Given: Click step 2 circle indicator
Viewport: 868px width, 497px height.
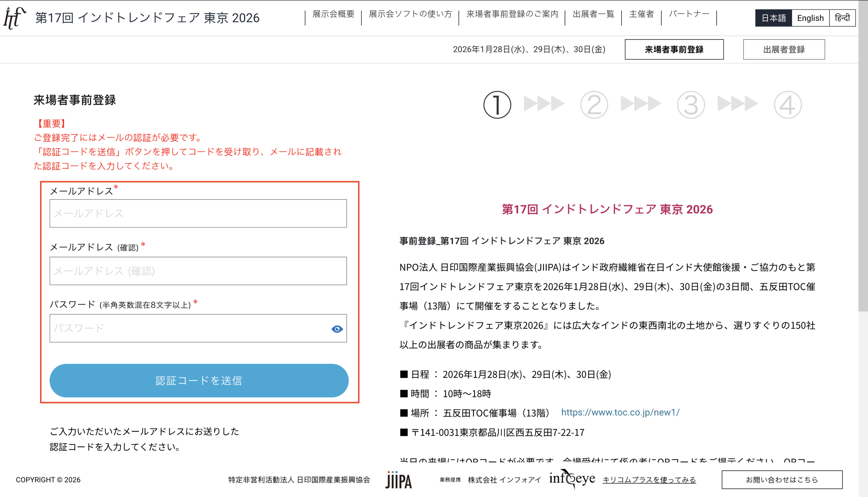Looking at the screenshot, I should tap(594, 105).
